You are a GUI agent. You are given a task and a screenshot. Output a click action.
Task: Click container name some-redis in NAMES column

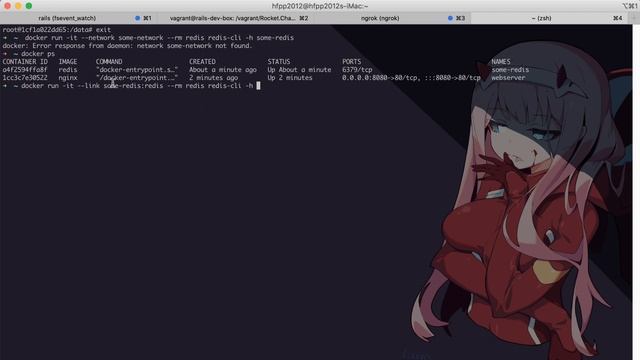click(510, 70)
